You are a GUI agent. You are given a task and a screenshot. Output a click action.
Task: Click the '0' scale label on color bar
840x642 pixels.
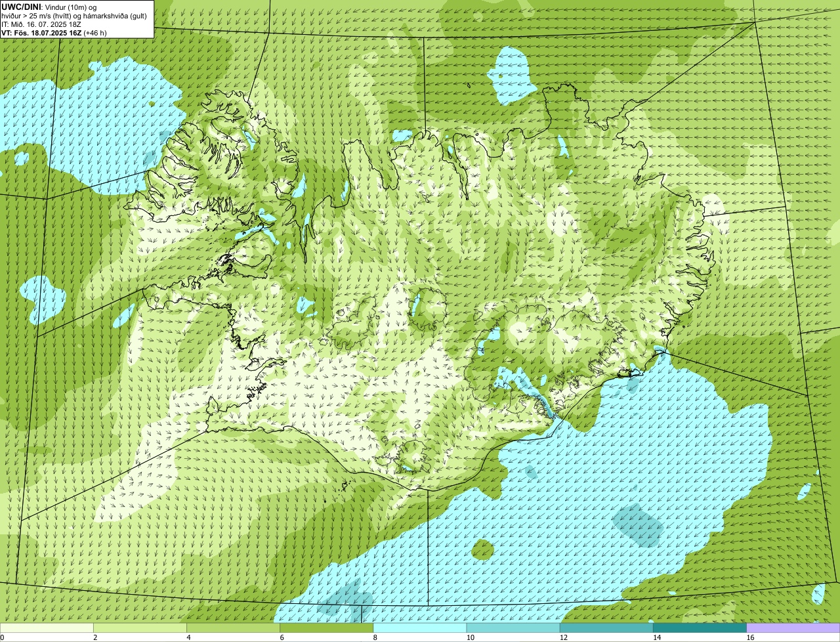[x=3, y=637]
